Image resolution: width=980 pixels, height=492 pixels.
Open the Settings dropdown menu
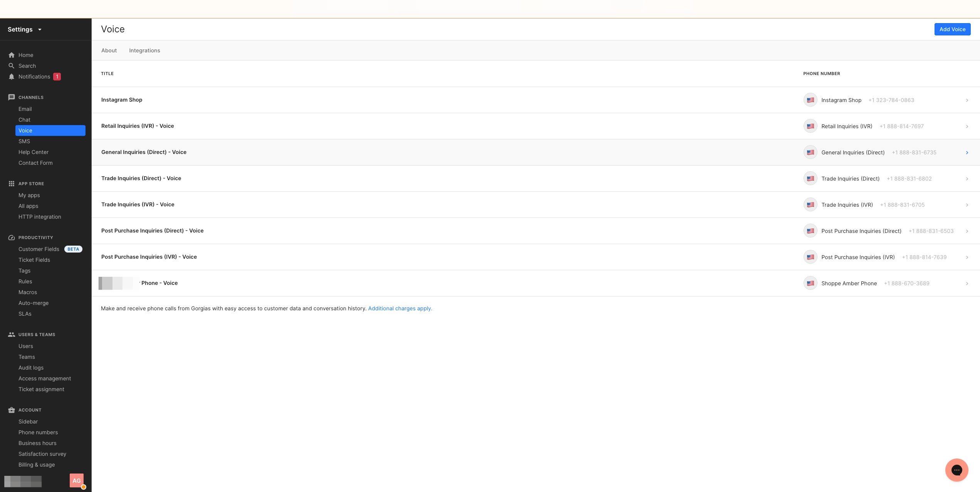click(25, 30)
